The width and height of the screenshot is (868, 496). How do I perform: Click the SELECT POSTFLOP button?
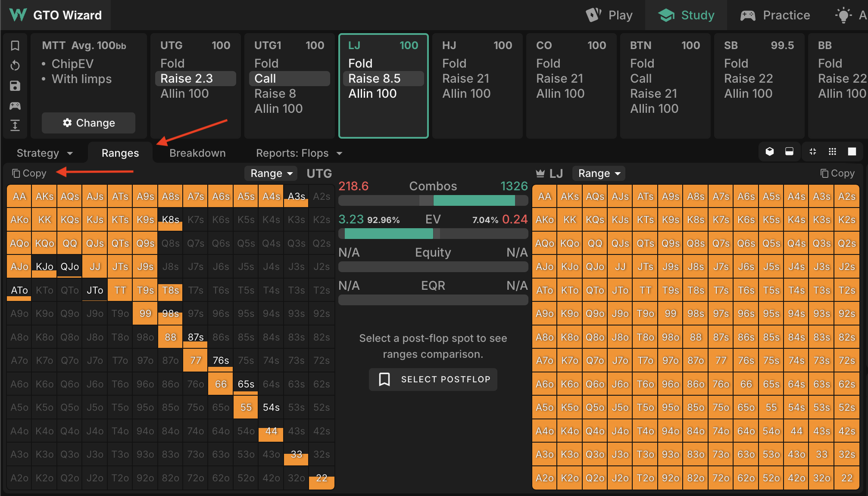pos(433,379)
